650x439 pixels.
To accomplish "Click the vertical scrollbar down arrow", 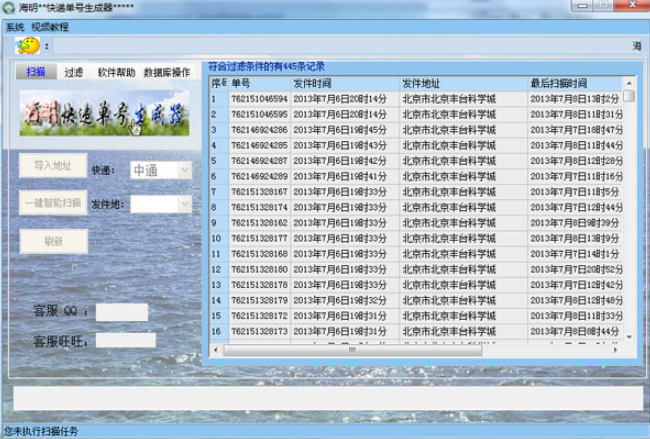I will pos(629,336).
